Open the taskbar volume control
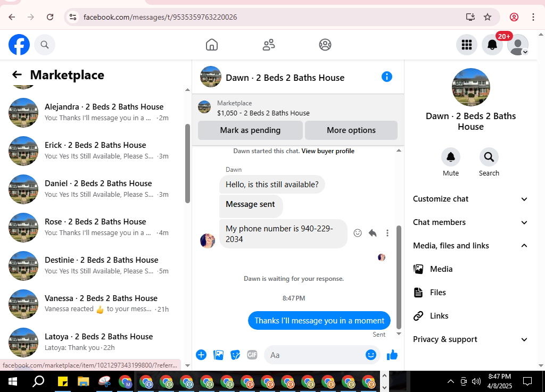This screenshot has width=545, height=392. [476, 381]
